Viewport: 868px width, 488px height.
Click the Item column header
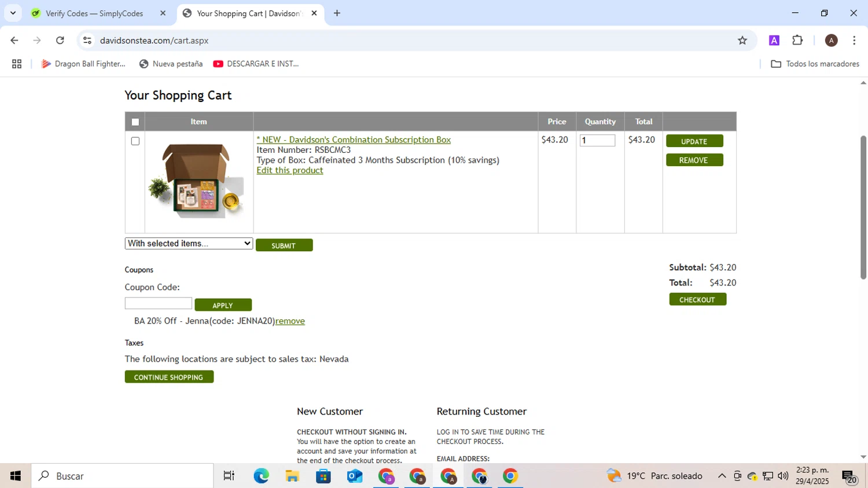pos(198,122)
